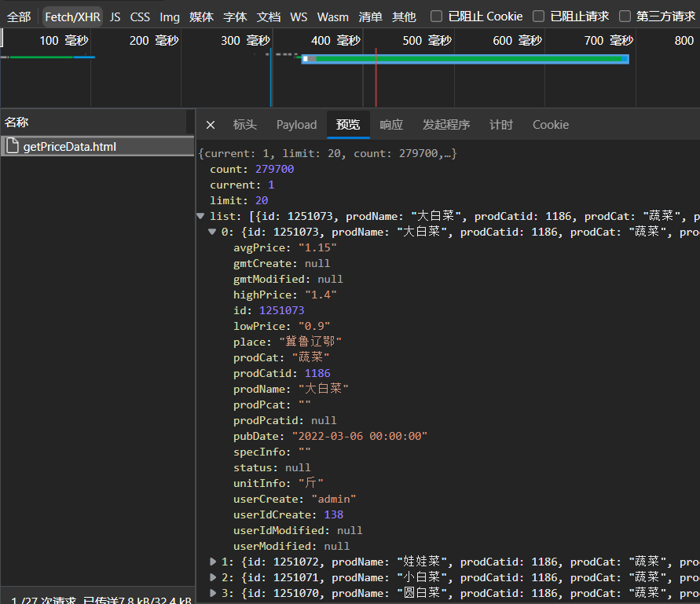The height and width of the screenshot is (604, 700).
Task: Filter by 媒体 requests
Action: click(201, 17)
